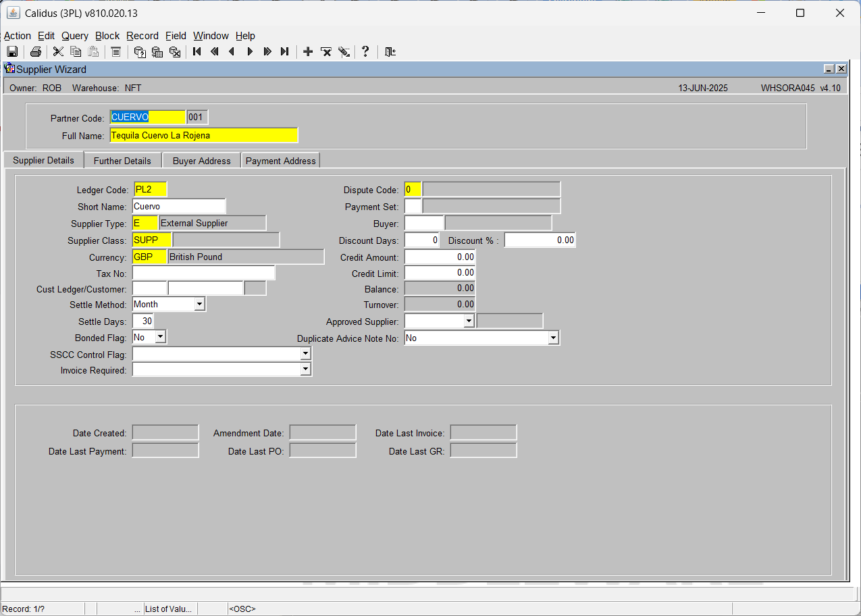This screenshot has height=616, width=861.
Task: Open the Action menu
Action: click(x=18, y=36)
